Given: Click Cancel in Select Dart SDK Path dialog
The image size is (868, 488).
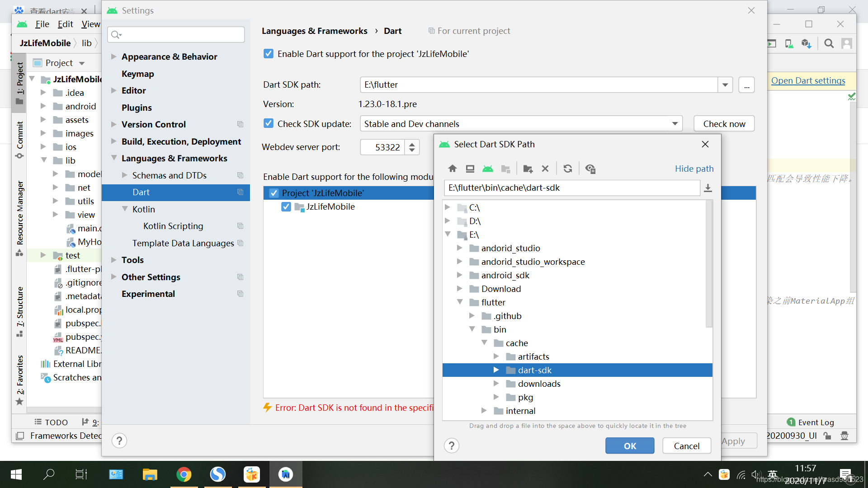Looking at the screenshot, I should click(686, 446).
